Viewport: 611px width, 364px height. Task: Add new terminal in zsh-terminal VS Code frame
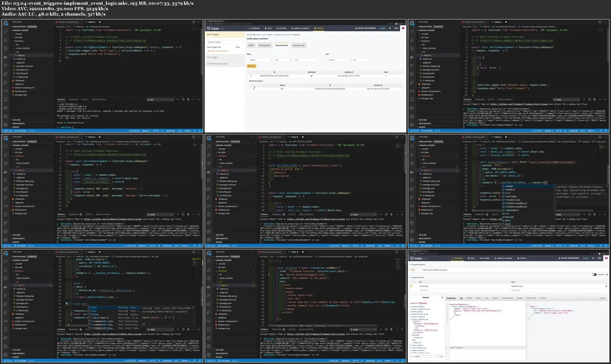coord(178,99)
